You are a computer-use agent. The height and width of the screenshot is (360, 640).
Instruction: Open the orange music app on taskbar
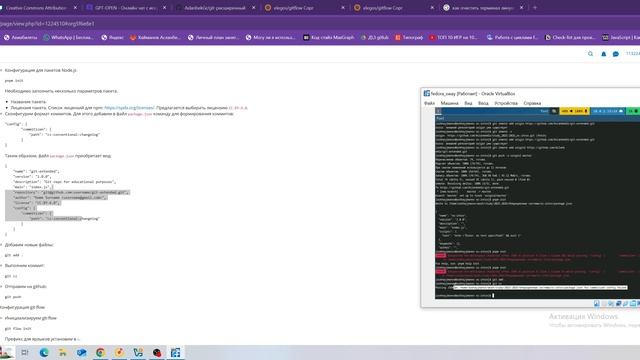point(119,353)
